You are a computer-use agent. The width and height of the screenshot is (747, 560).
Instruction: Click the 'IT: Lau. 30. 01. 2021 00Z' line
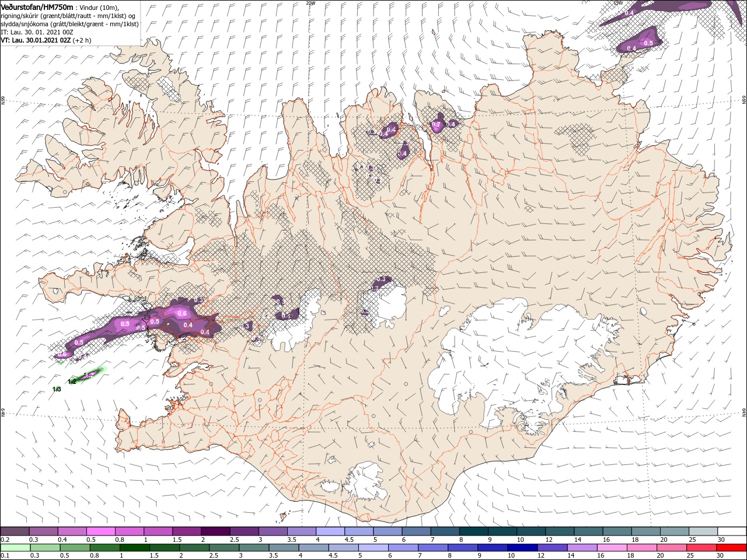[x=36, y=32]
